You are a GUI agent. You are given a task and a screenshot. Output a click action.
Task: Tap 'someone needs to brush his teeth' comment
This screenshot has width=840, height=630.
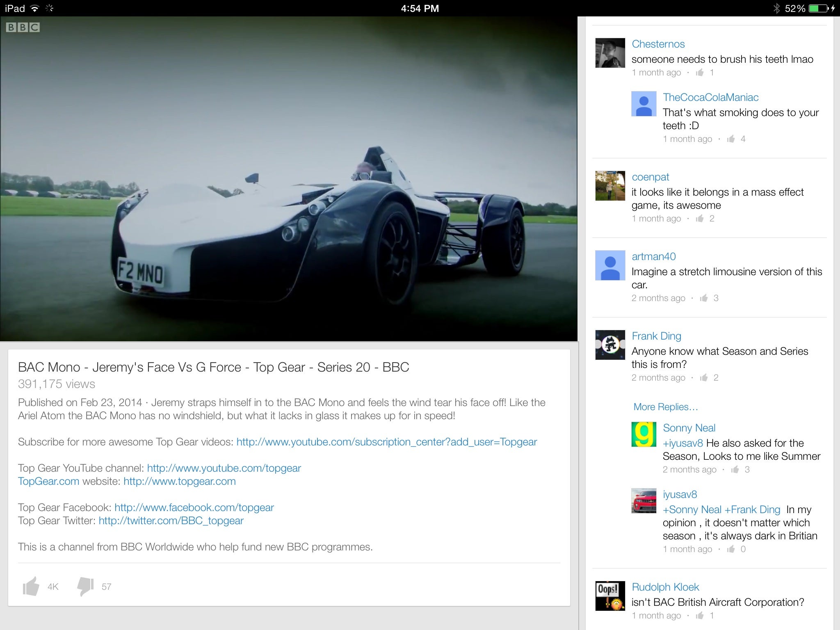(722, 59)
